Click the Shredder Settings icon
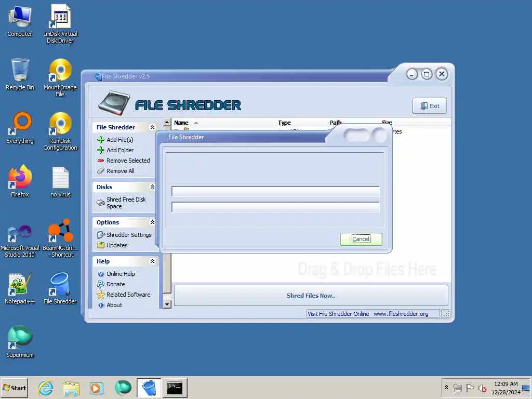The image size is (532, 399). click(101, 235)
